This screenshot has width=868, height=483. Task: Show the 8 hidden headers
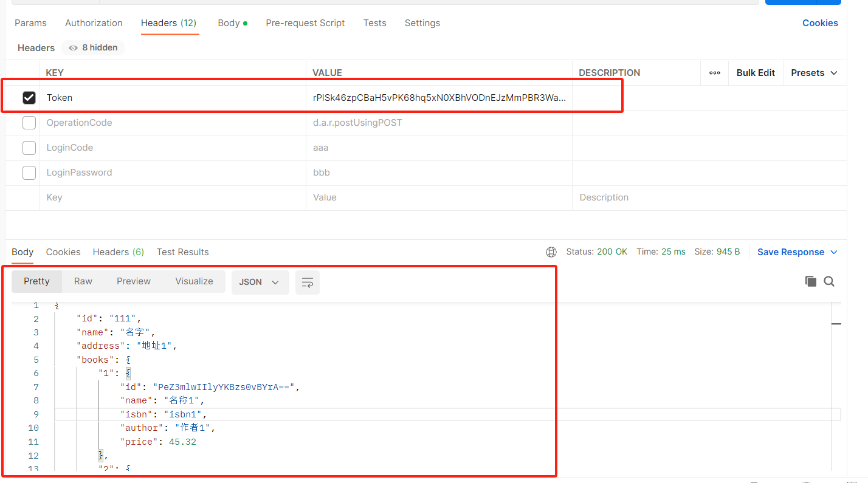[93, 47]
